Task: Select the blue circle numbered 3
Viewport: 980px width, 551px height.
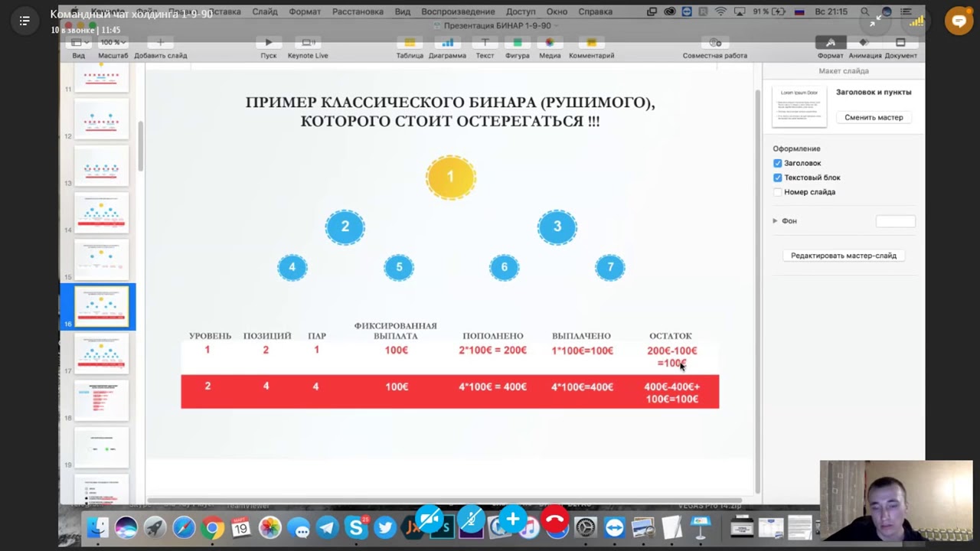Action: point(557,227)
